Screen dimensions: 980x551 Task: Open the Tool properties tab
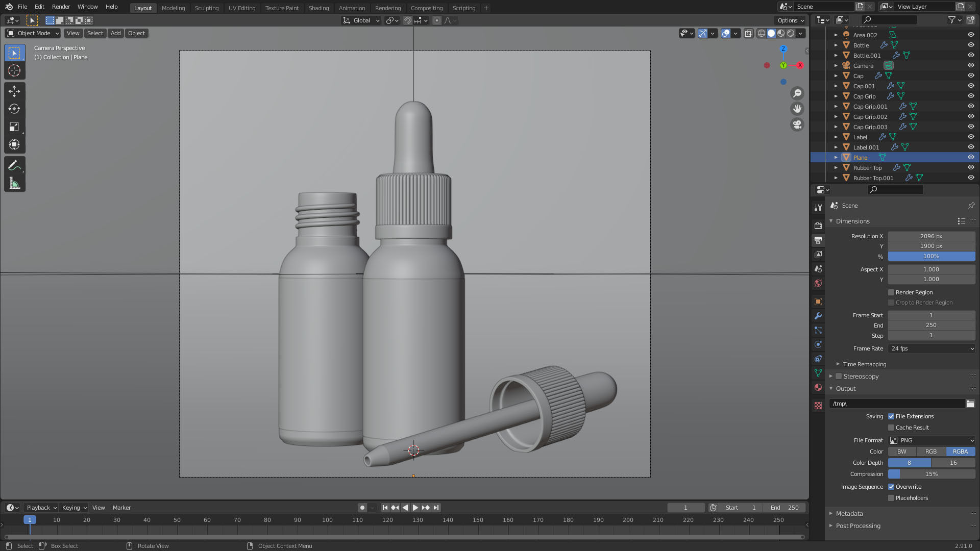point(818,208)
